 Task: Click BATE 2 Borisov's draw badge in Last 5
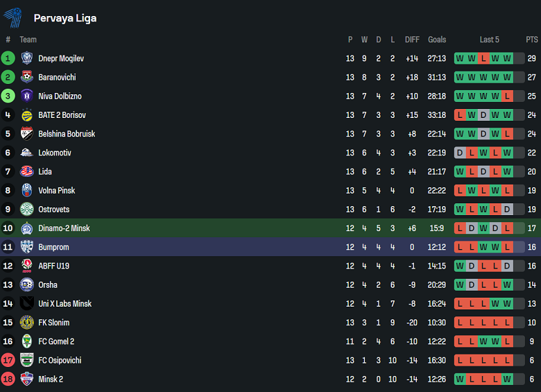click(483, 115)
